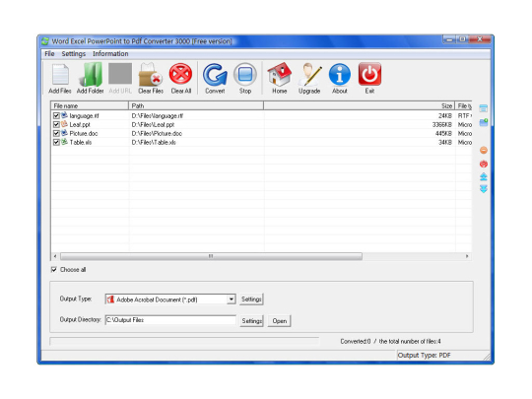532x399 pixels.
Task: Select the Leaf.ppt file name
Action: tap(80, 124)
